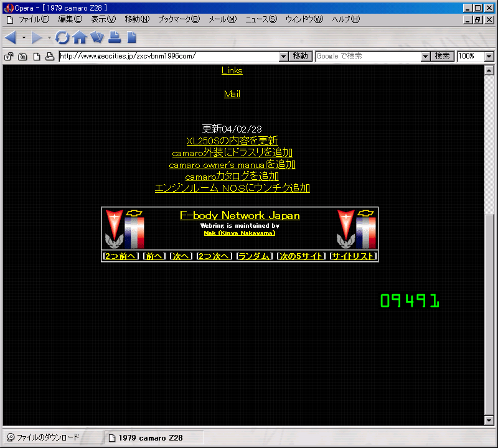This screenshot has height=448, width=498.
Task: Click the webring 前へ link
Action: [154, 256]
